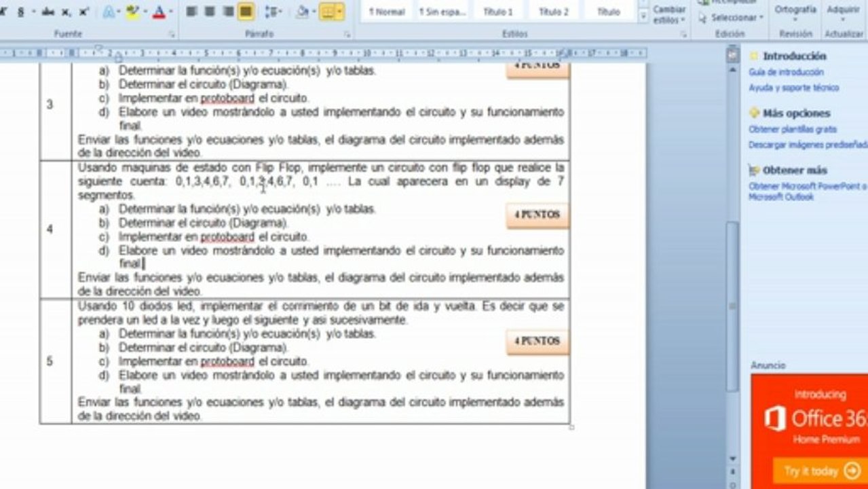Open underline style dropdown arrow

point(33,12)
